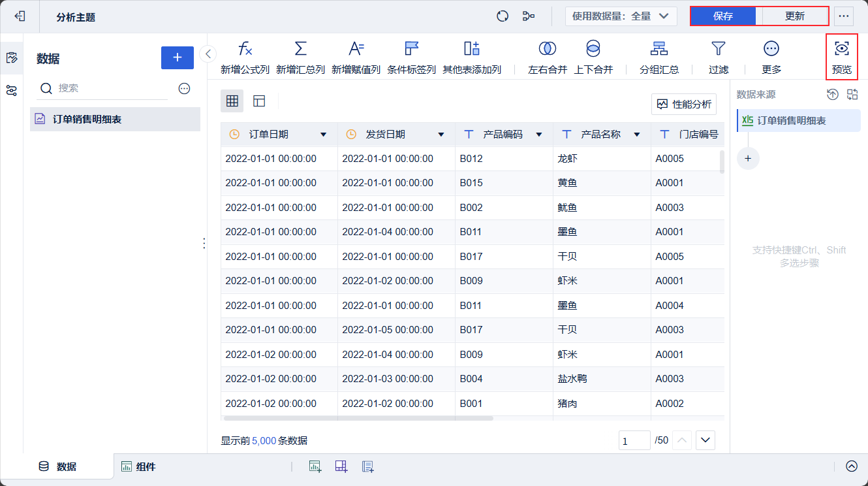
Task: Add a 新增公式列 formula column
Action: pyautogui.click(x=245, y=57)
